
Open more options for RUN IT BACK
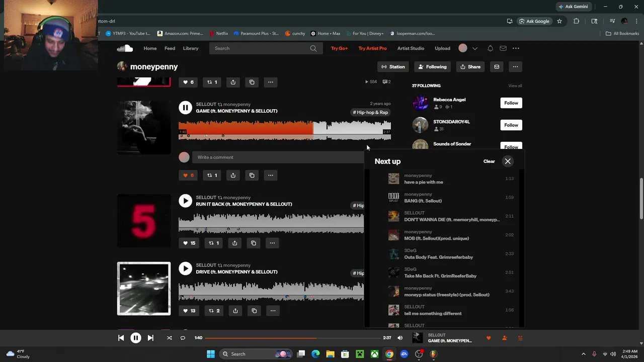[x=272, y=243]
